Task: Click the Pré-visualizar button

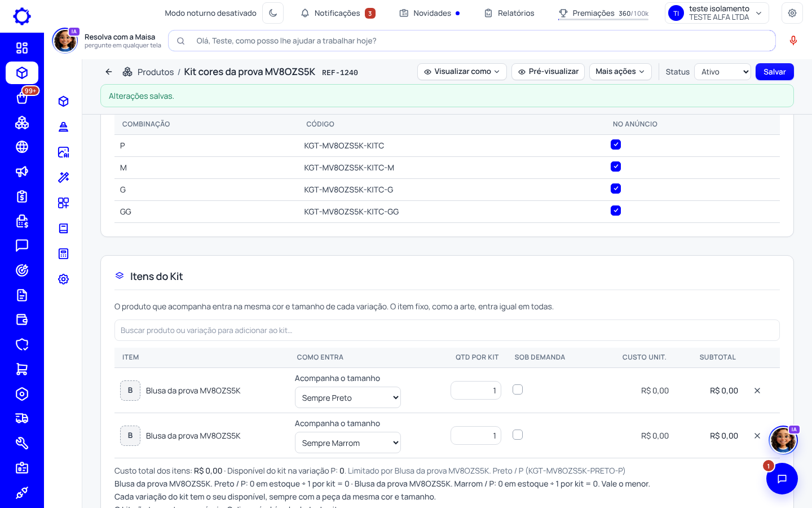Action: click(x=548, y=72)
